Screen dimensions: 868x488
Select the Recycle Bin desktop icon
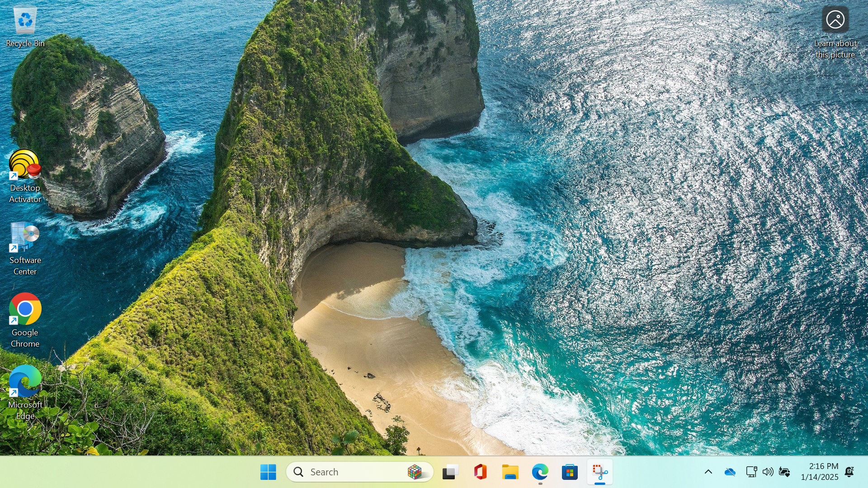25,27
